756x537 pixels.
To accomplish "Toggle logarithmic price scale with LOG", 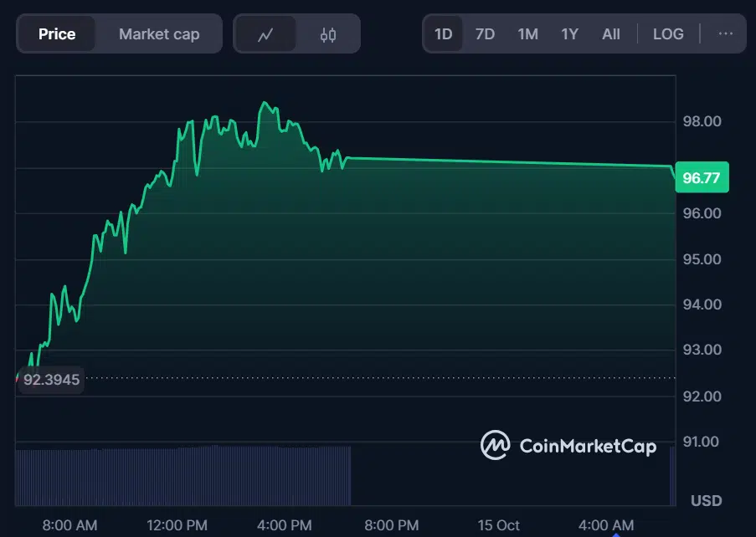I will click(668, 33).
